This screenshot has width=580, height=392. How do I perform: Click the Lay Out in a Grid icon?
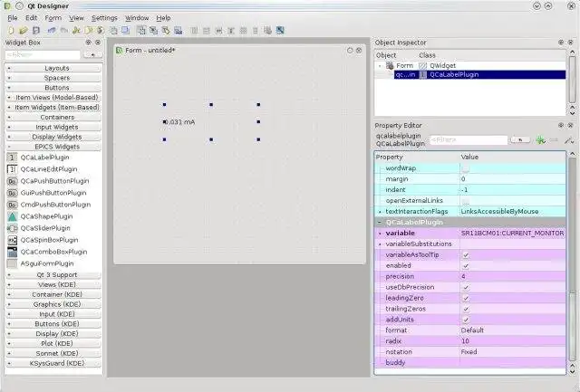coord(243,30)
